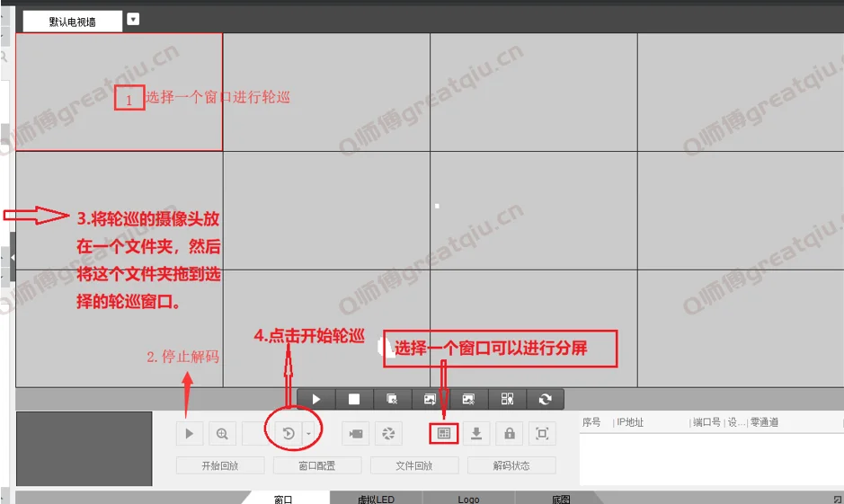The height and width of the screenshot is (504, 844).
Task: Click the window split-screen layout icon
Action: (x=443, y=434)
